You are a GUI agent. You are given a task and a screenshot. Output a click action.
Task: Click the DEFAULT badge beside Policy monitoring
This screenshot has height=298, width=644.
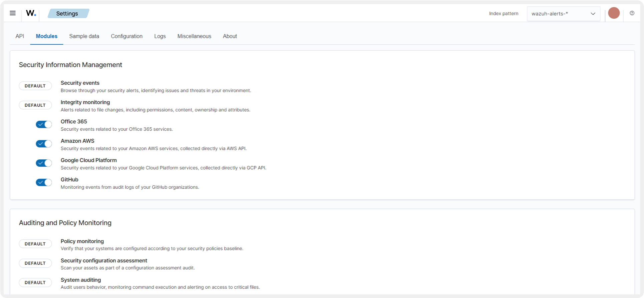[x=35, y=244]
